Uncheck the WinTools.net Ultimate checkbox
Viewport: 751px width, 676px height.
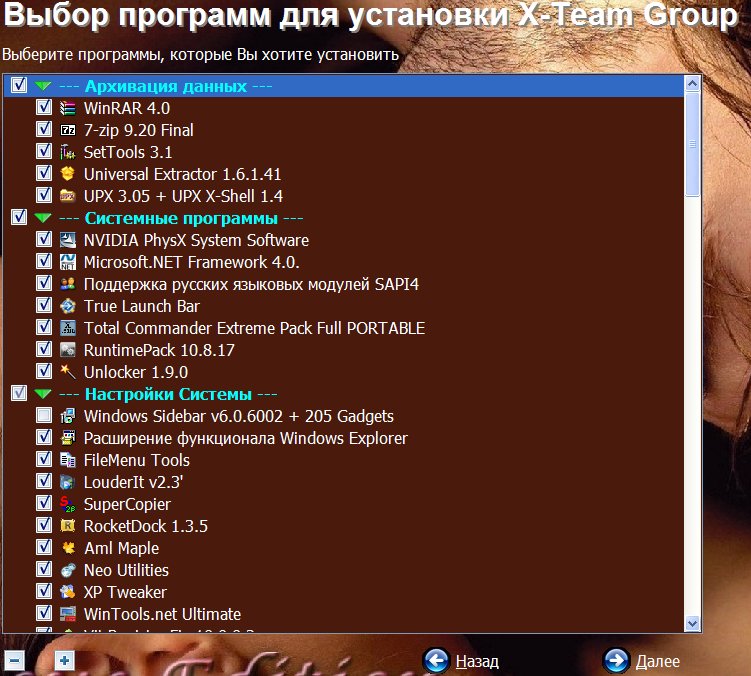44,613
